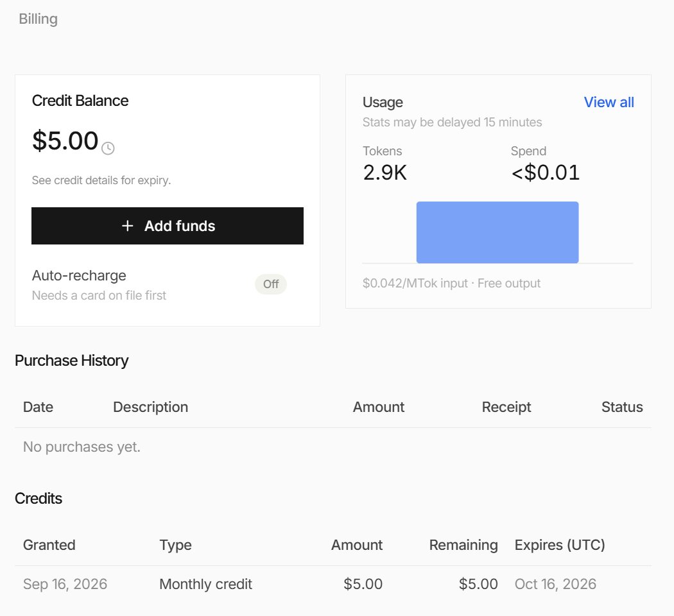Open the View all usage link
The image size is (674, 616).
click(609, 102)
